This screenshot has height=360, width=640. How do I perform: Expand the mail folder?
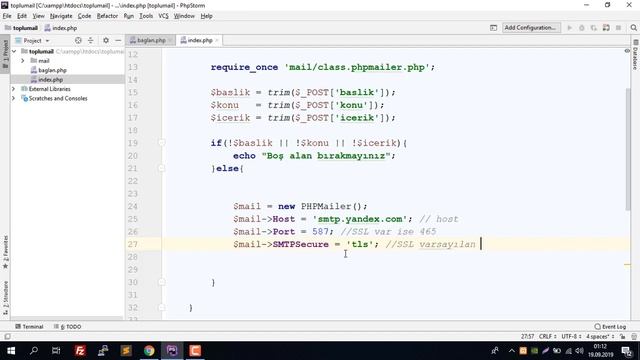23,61
